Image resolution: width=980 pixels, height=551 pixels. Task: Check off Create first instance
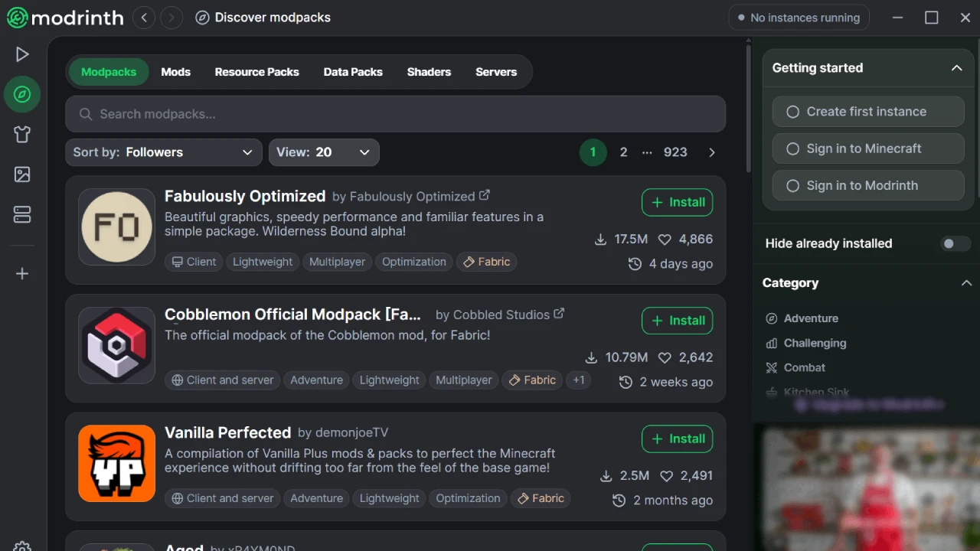coord(868,112)
